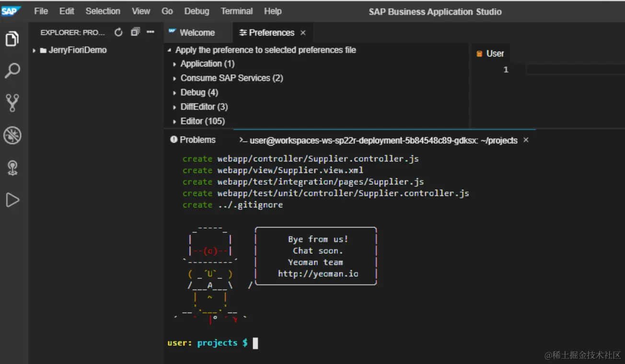Open Explorer more actions ellipsis
Viewport: 625px width, 364px height.
[x=150, y=32]
